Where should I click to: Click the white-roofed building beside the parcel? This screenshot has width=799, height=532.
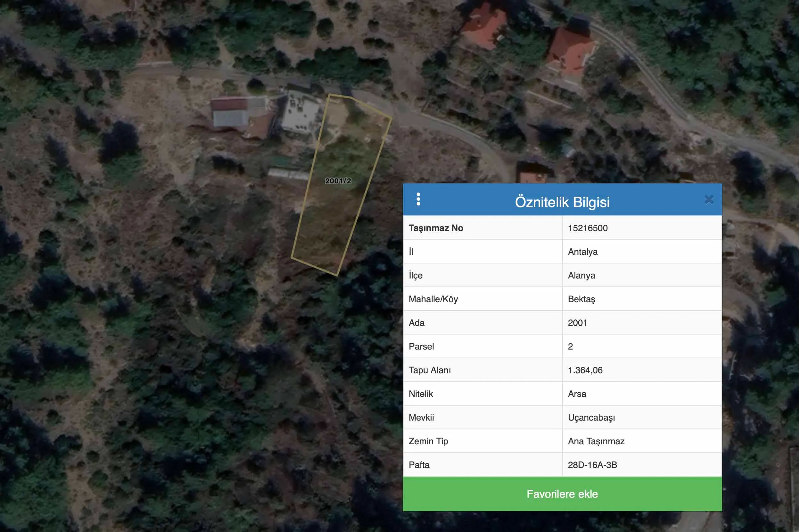click(300, 113)
